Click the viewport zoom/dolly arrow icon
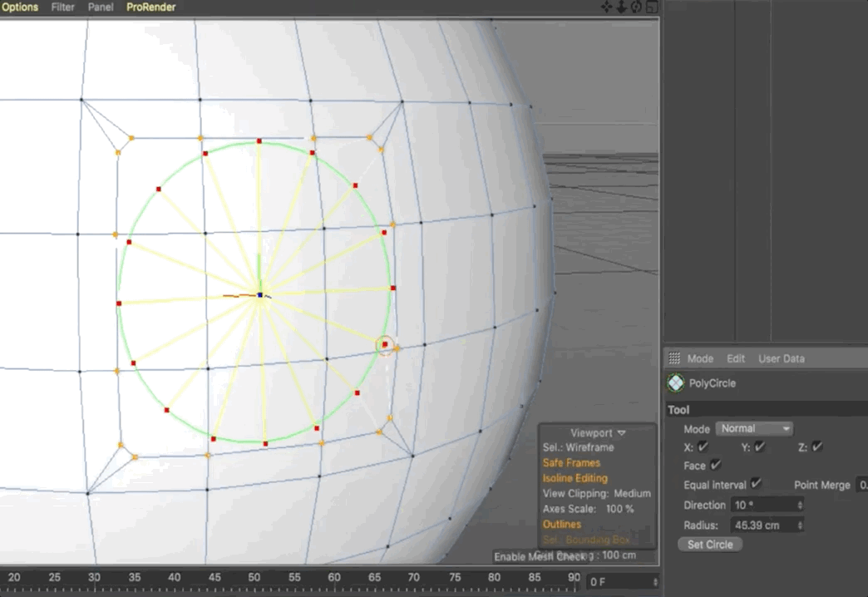This screenshot has width=868, height=597. 621,7
